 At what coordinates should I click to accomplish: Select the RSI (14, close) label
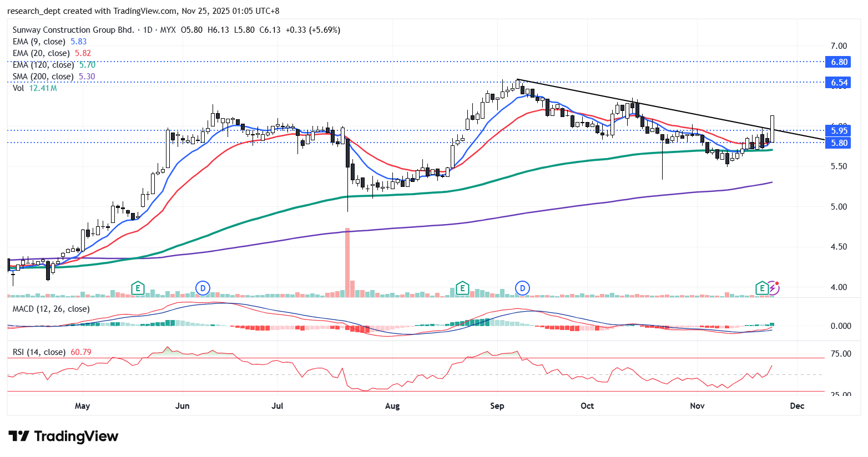point(39,352)
